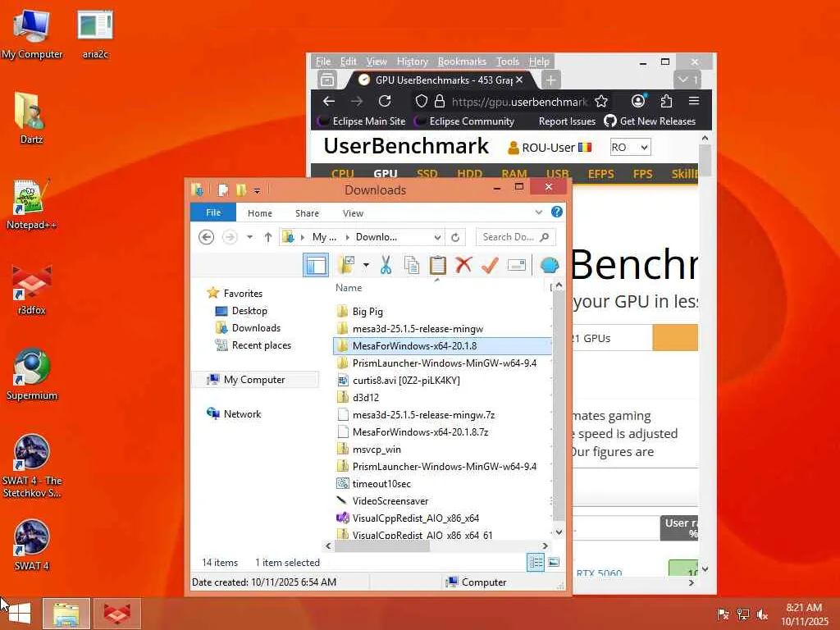Expand the folder options toolbar dropdown arrow
The height and width of the screenshot is (630, 840).
[x=366, y=265]
